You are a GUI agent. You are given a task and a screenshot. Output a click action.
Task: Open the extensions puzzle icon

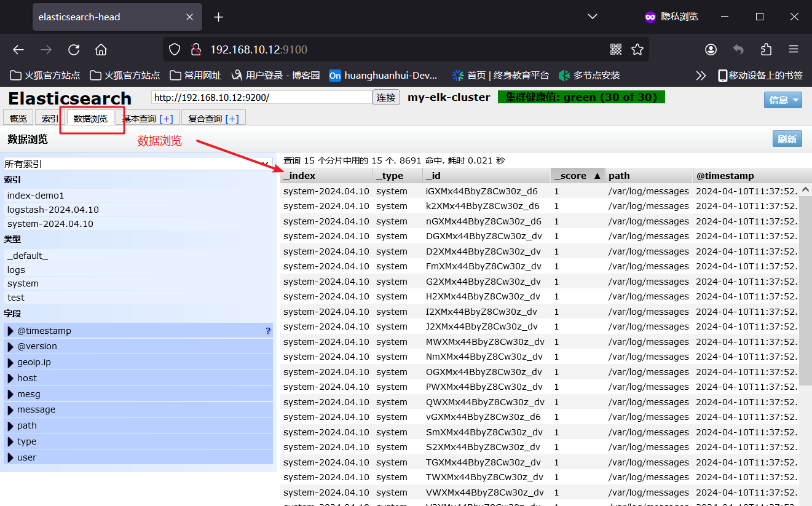766,50
